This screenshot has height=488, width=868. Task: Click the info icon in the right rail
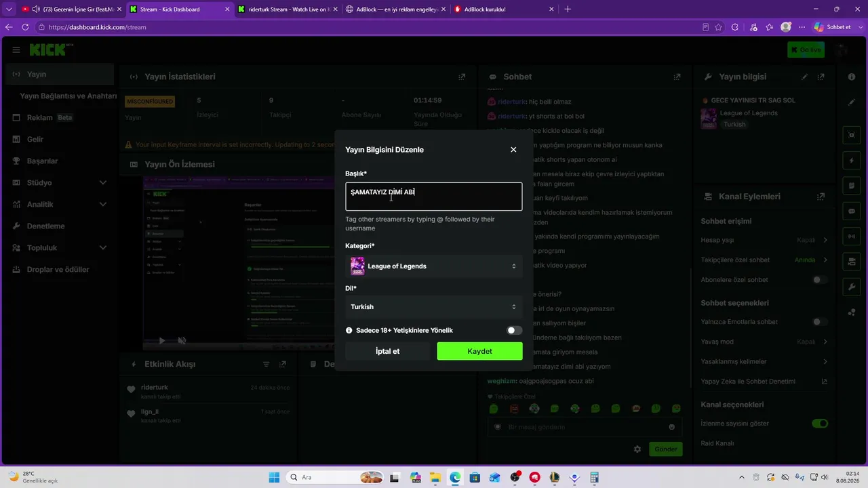click(852, 77)
